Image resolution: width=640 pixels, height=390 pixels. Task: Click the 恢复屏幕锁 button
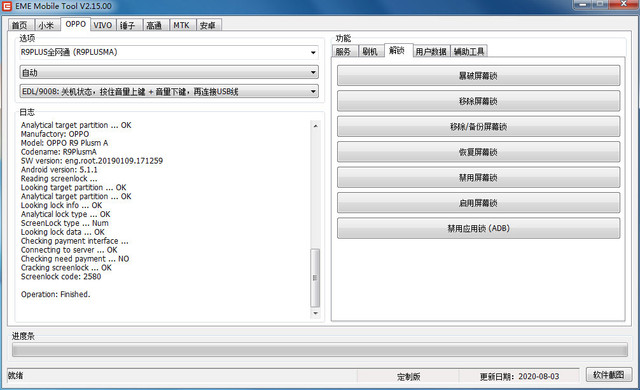[x=478, y=152]
